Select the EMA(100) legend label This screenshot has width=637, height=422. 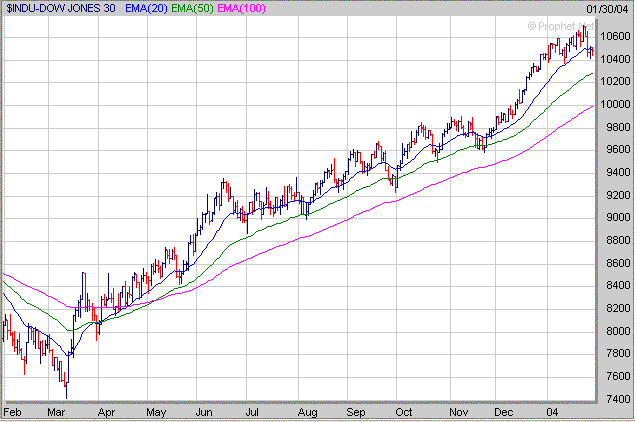click(x=241, y=8)
